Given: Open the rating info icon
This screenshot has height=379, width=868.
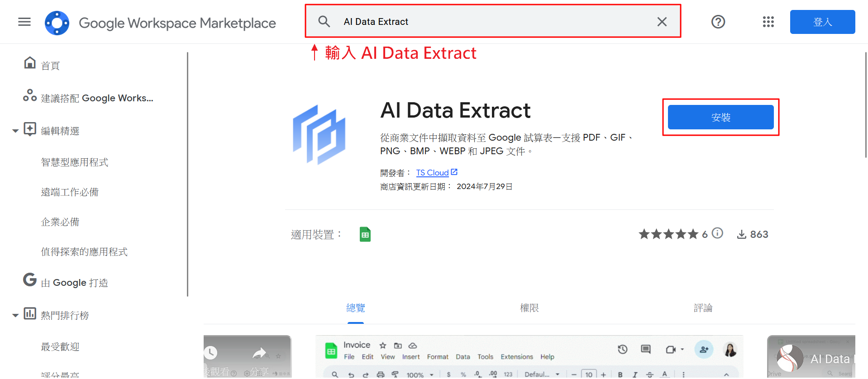Looking at the screenshot, I should [x=717, y=233].
